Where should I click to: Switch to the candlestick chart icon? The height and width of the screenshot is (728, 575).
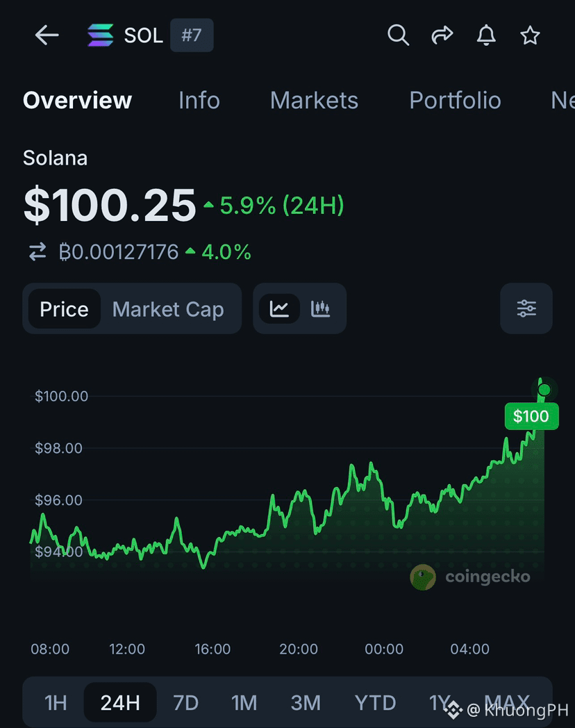click(x=320, y=308)
